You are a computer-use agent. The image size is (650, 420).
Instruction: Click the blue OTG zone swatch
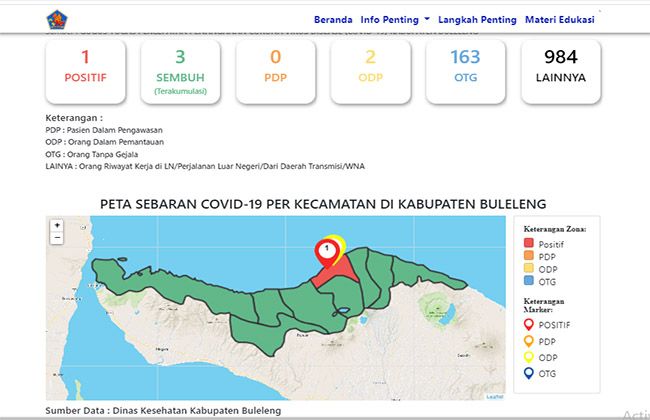pyautogui.click(x=529, y=283)
